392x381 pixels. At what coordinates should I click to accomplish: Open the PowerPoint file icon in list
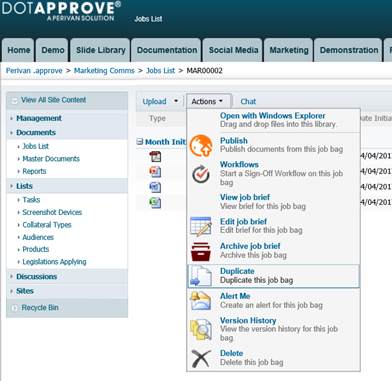155,172
